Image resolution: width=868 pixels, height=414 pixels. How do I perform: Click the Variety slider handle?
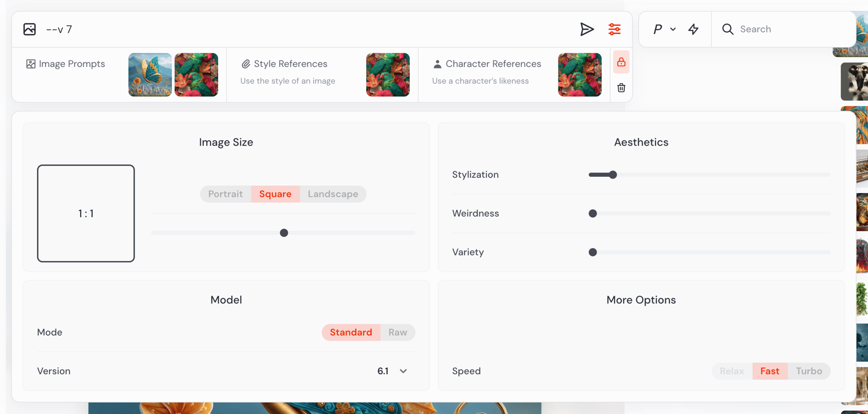coord(593,252)
